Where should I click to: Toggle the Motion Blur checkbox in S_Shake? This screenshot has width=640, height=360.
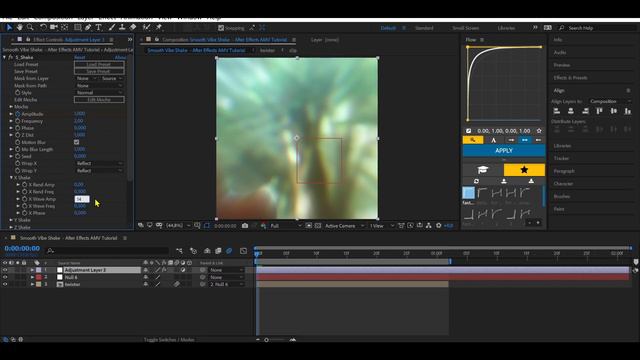pyautogui.click(x=77, y=142)
